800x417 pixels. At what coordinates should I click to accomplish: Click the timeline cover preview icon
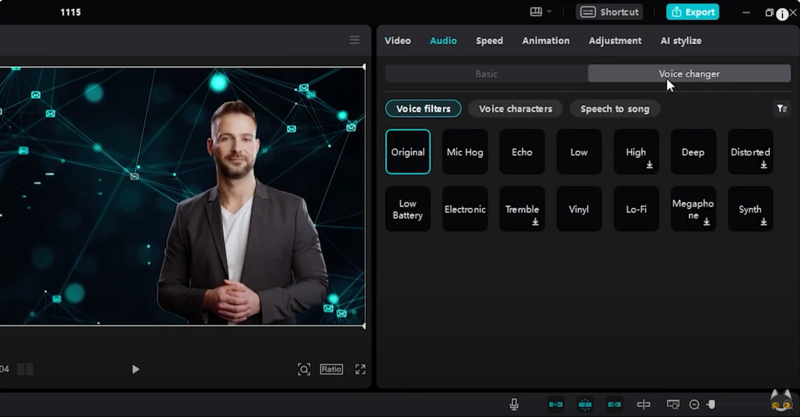(673, 404)
